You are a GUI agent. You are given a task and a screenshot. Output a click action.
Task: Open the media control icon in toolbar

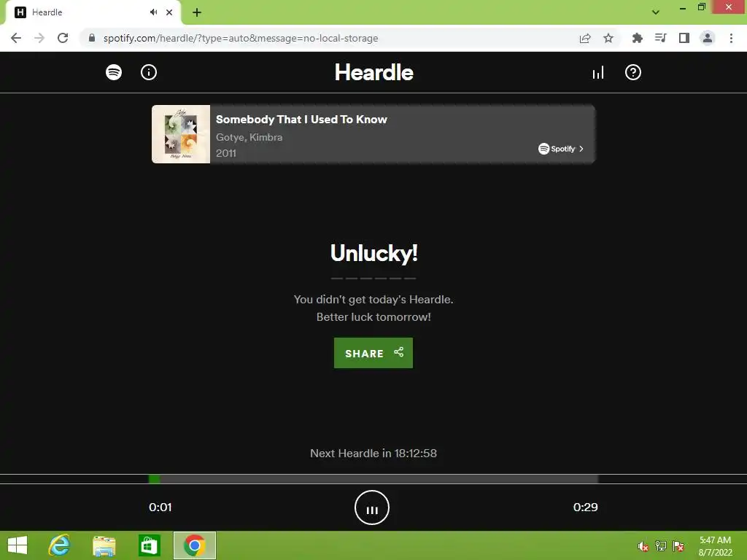660,38
